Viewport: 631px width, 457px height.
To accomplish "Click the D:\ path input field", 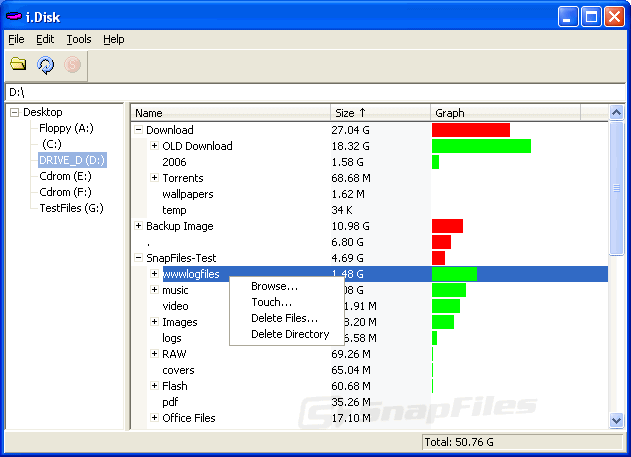I will coord(315,92).
